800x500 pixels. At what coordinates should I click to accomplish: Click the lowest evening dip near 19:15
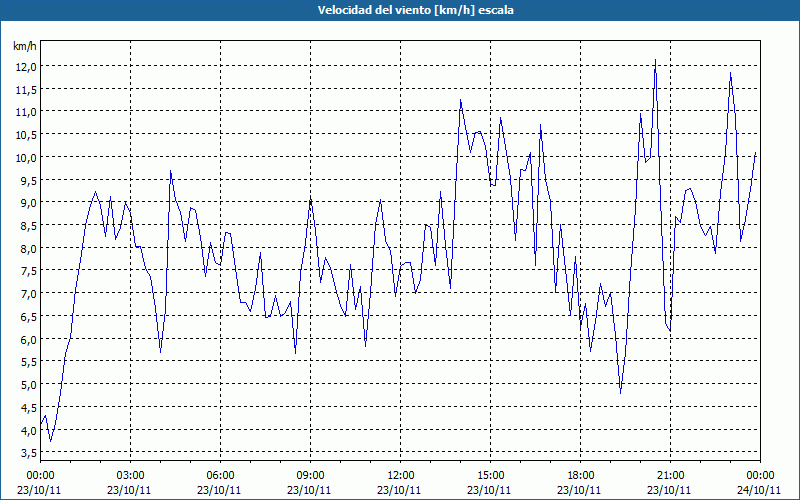point(620,393)
